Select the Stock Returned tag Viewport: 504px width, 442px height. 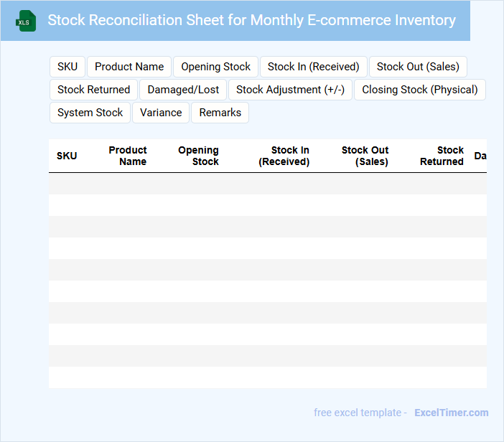[93, 90]
